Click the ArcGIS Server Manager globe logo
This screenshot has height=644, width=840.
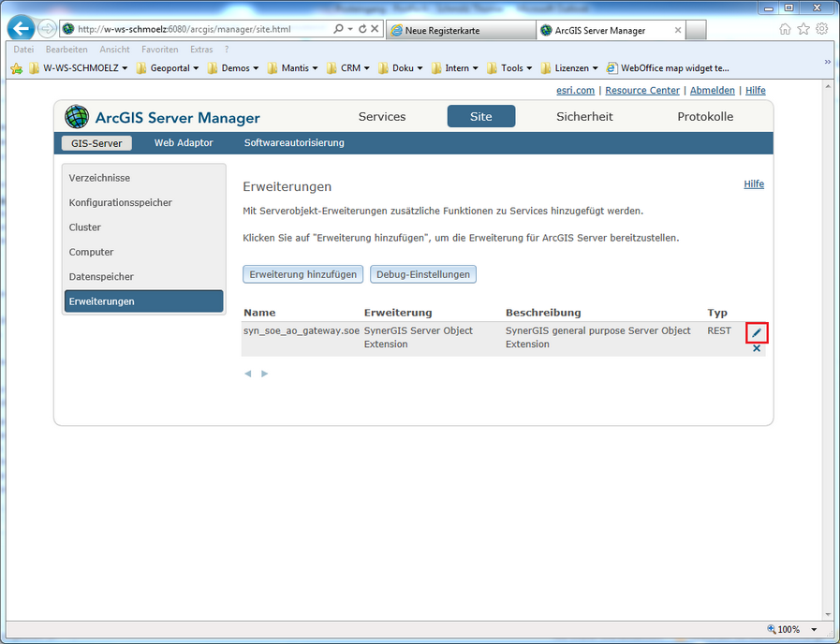pos(77,117)
